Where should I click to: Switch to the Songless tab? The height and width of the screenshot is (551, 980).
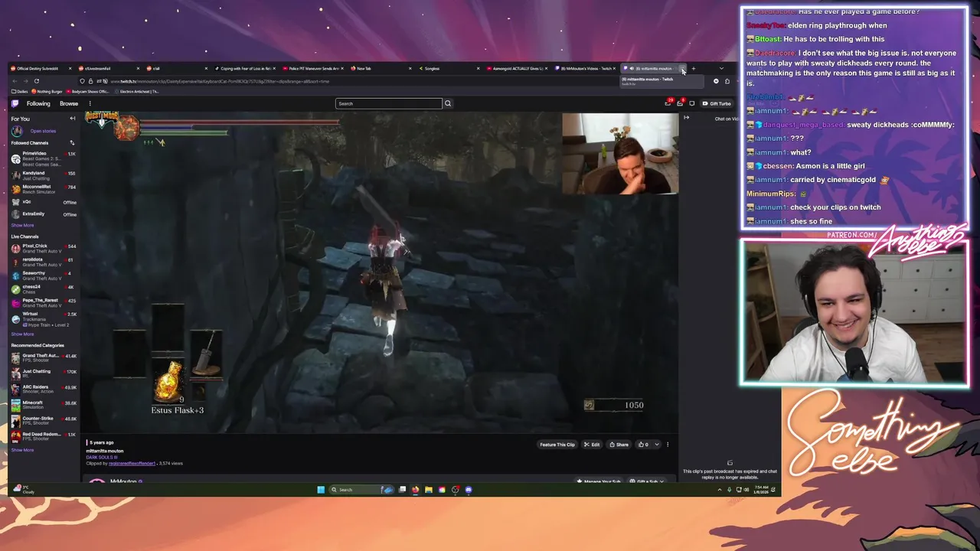450,68
